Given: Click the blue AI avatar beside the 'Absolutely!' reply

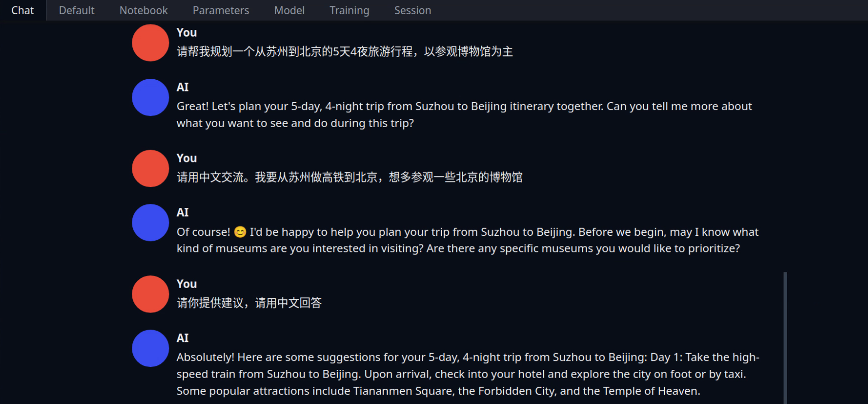Looking at the screenshot, I should tap(151, 349).
